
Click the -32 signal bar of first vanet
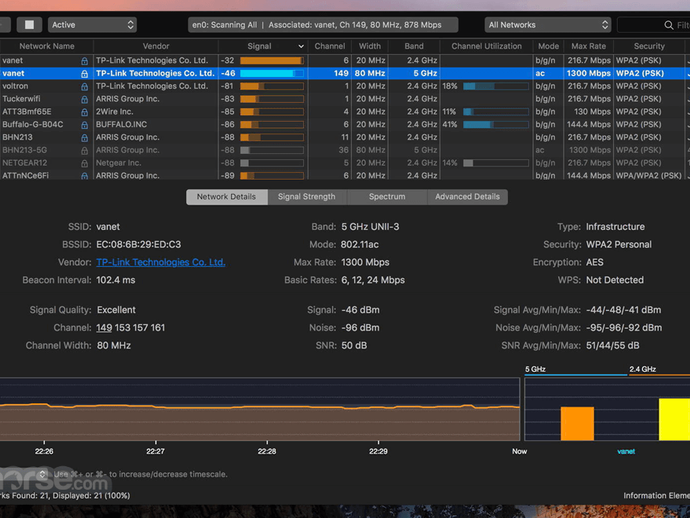(272, 60)
